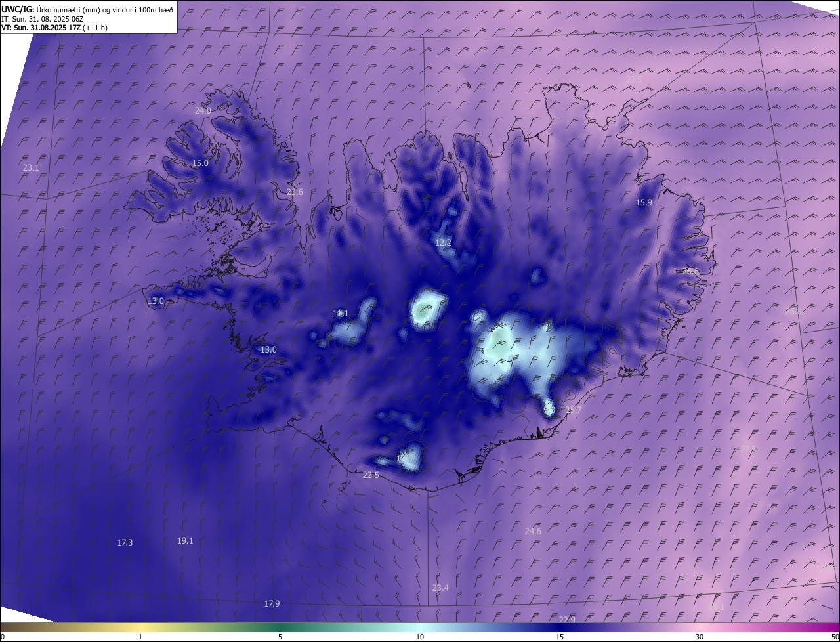Click tick label 1 on the colour scale

point(140,637)
